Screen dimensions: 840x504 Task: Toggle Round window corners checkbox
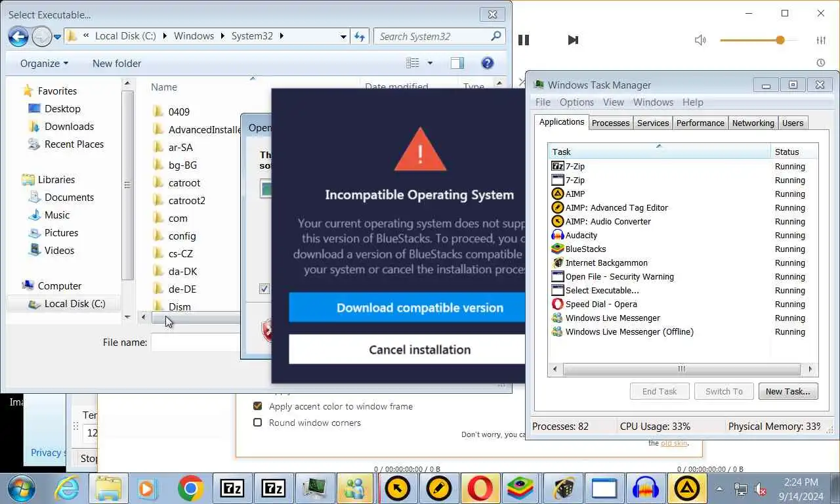click(x=258, y=423)
